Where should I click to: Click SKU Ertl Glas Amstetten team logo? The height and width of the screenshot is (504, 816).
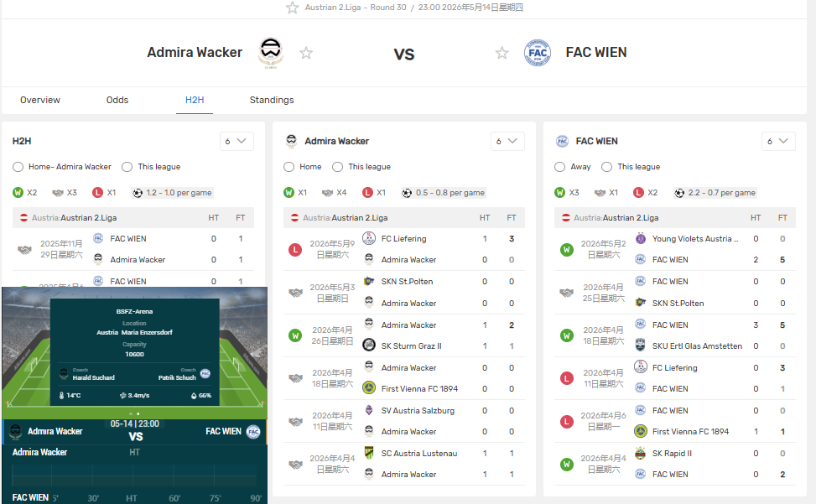click(641, 345)
